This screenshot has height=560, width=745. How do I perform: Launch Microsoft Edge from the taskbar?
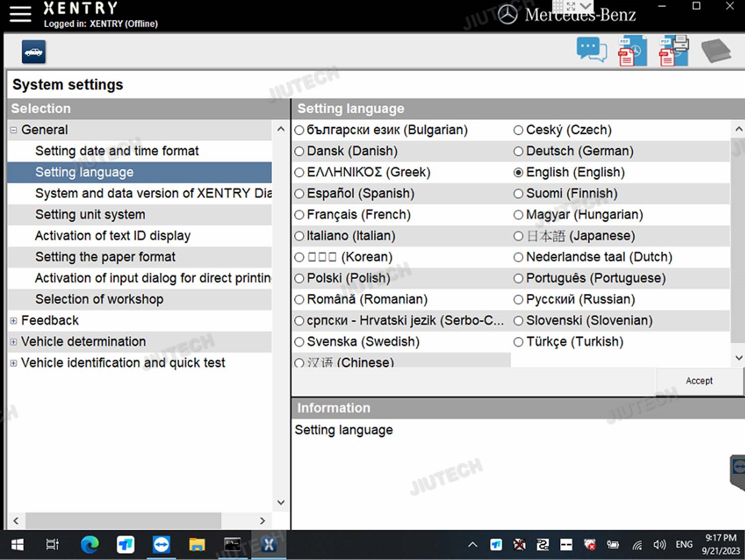click(90, 545)
